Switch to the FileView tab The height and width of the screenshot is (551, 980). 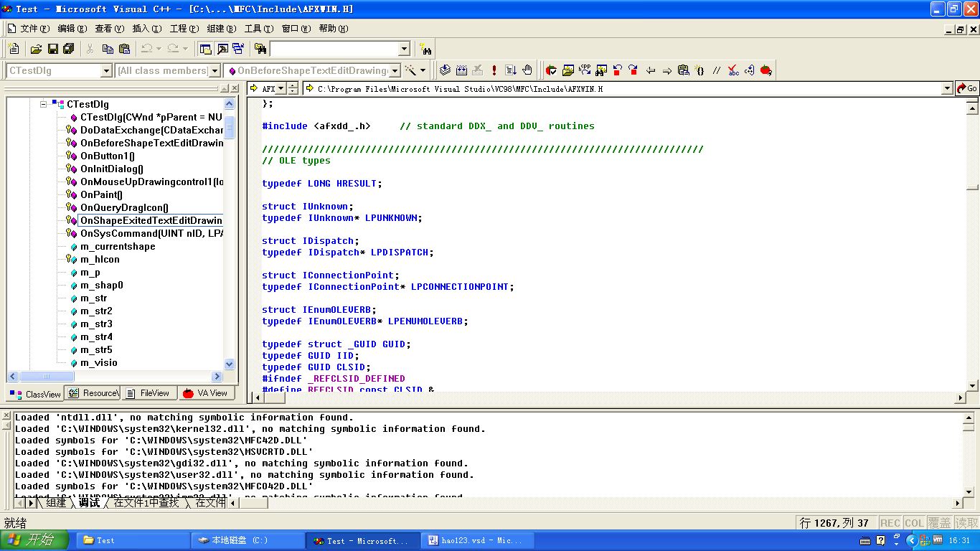coord(149,393)
